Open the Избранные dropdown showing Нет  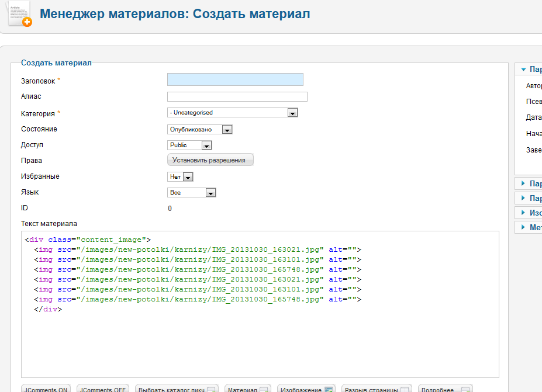coord(180,176)
